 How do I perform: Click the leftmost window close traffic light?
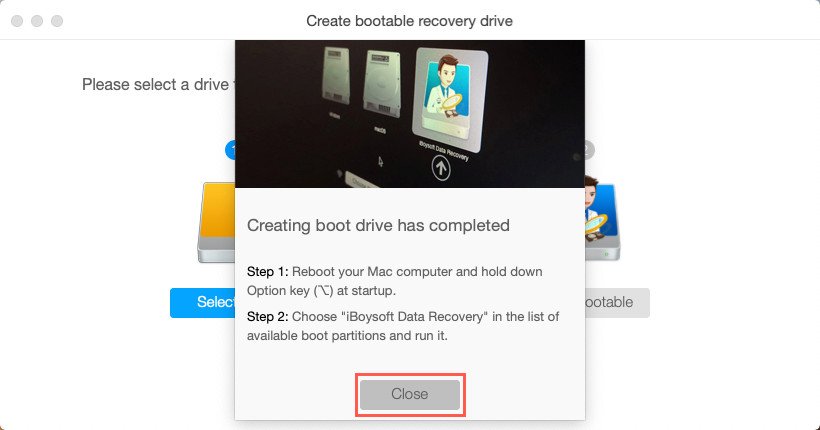[17, 21]
